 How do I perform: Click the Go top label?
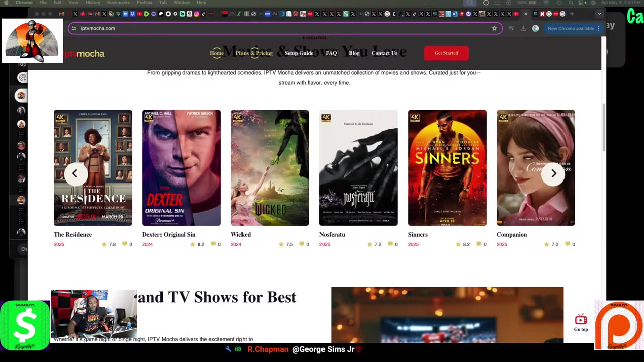click(581, 329)
